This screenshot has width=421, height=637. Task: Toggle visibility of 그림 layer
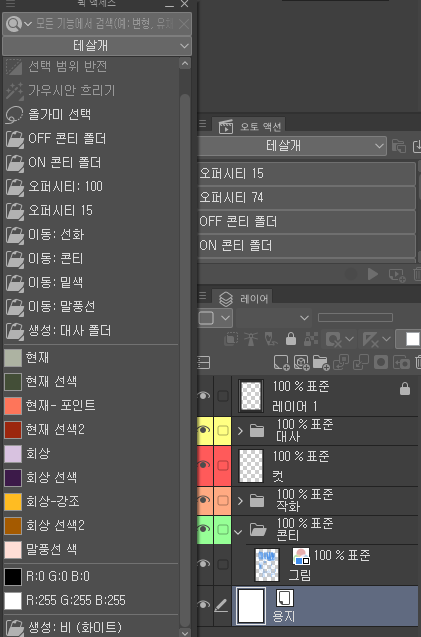(204, 564)
